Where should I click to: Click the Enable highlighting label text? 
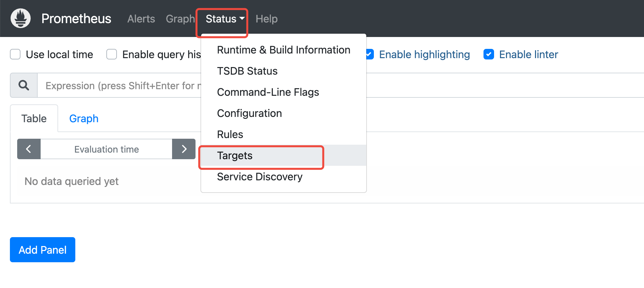[x=424, y=54]
